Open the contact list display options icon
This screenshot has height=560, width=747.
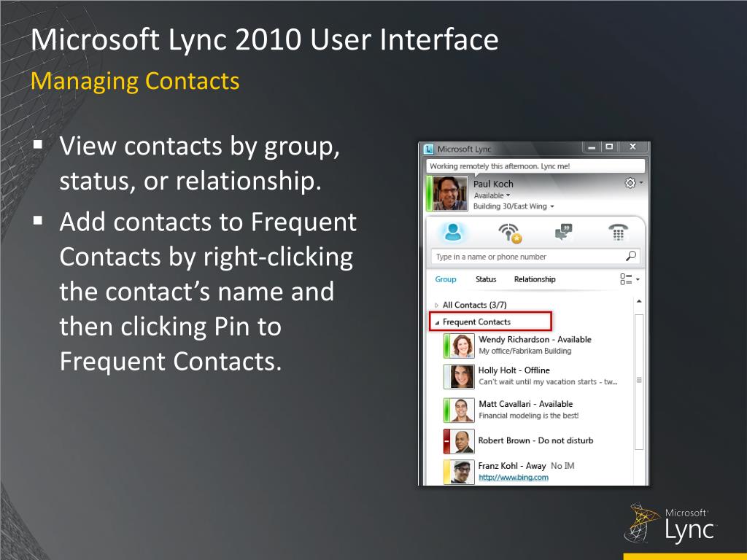[x=626, y=279]
